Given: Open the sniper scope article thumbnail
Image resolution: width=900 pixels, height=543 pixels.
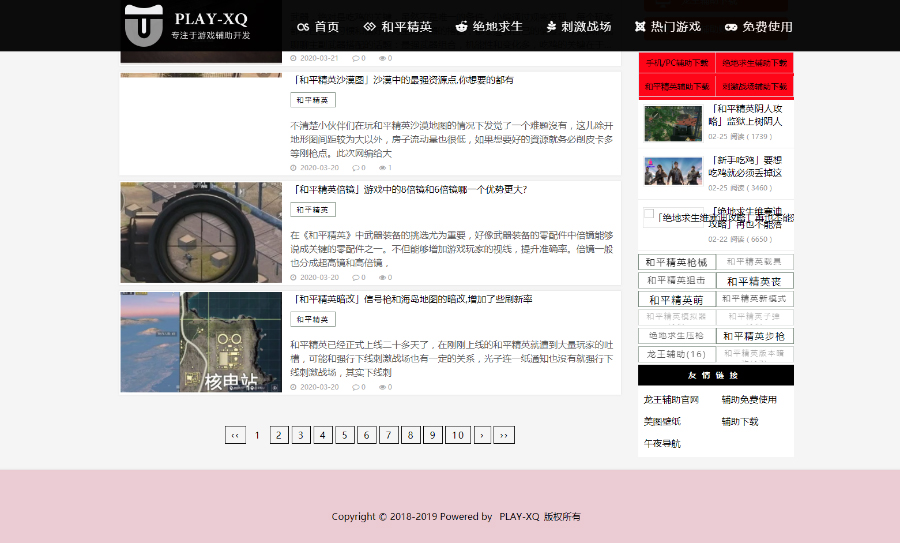Looking at the screenshot, I should pos(201,232).
